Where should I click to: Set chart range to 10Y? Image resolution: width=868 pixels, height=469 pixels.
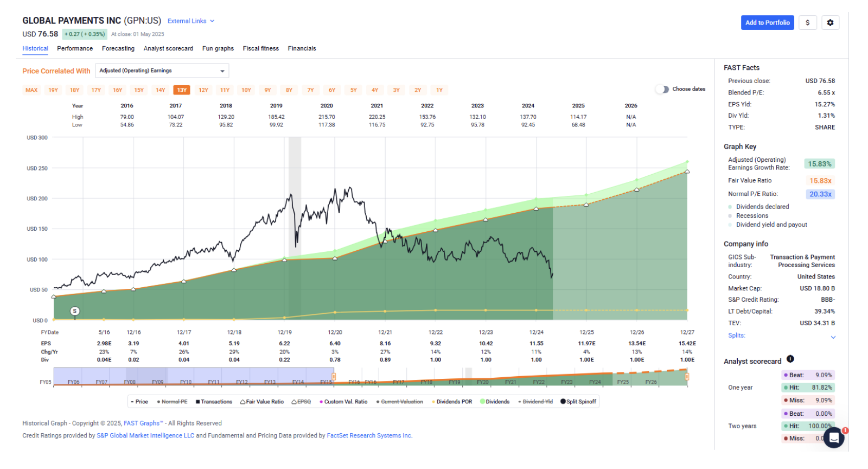246,90
